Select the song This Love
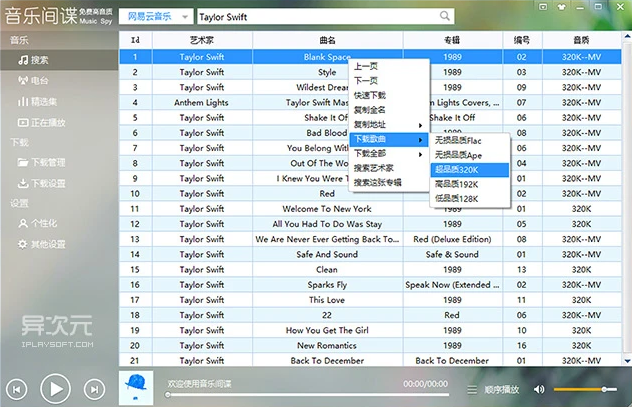The image size is (632, 407). (327, 300)
